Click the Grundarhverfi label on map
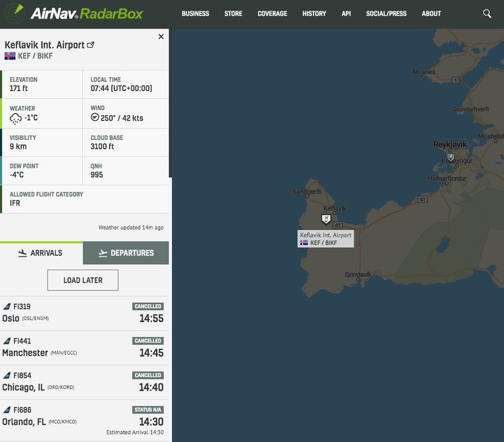The width and height of the screenshot is (504, 442). [x=470, y=109]
